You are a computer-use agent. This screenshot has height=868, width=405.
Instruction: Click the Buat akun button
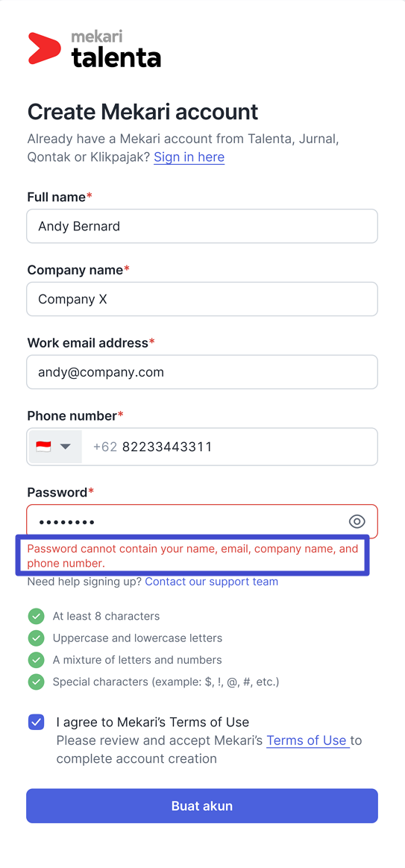pyautogui.click(x=202, y=805)
